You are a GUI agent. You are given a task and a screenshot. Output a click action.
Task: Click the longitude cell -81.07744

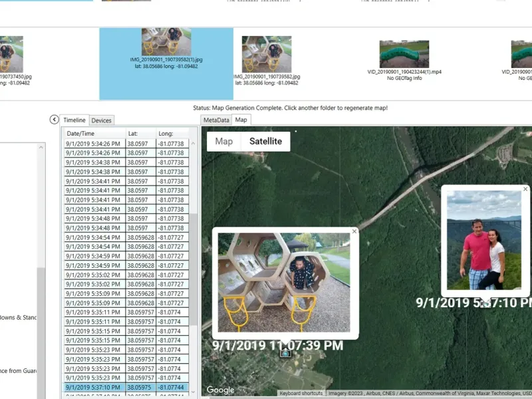[x=172, y=387]
